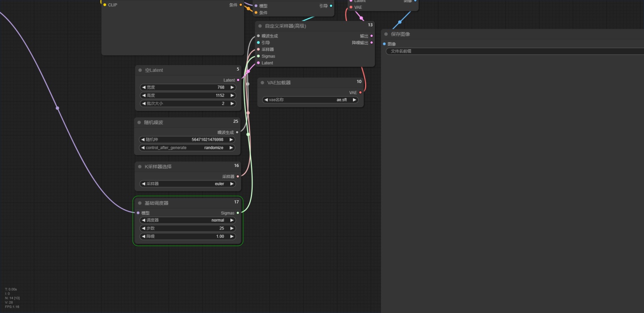Open the control_after_generate randomize combo

tap(187, 148)
